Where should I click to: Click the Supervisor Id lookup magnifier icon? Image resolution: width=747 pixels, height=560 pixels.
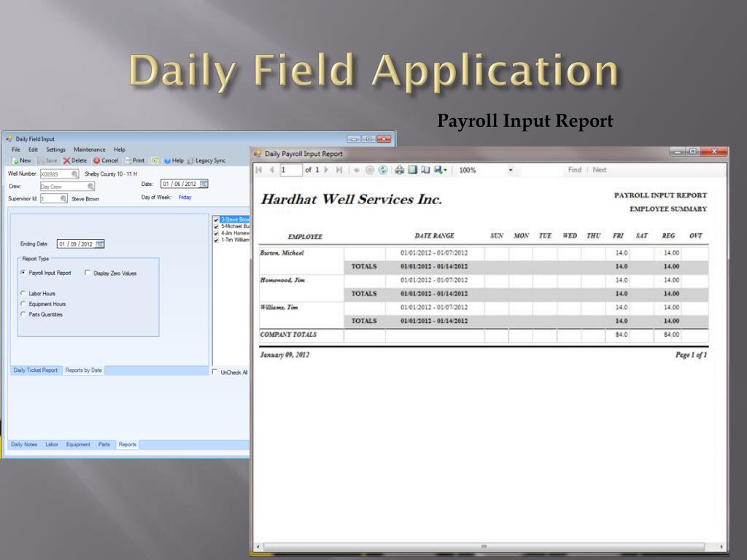[63, 198]
